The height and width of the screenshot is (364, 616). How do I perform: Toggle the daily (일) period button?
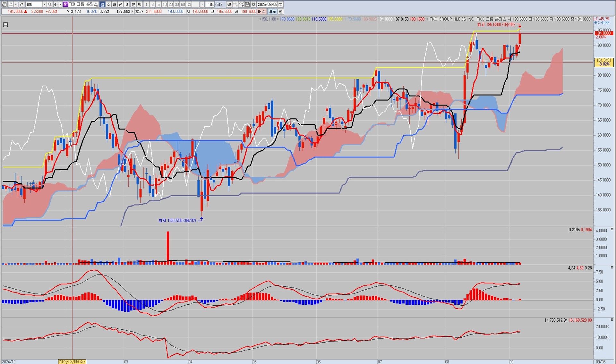point(102,4)
